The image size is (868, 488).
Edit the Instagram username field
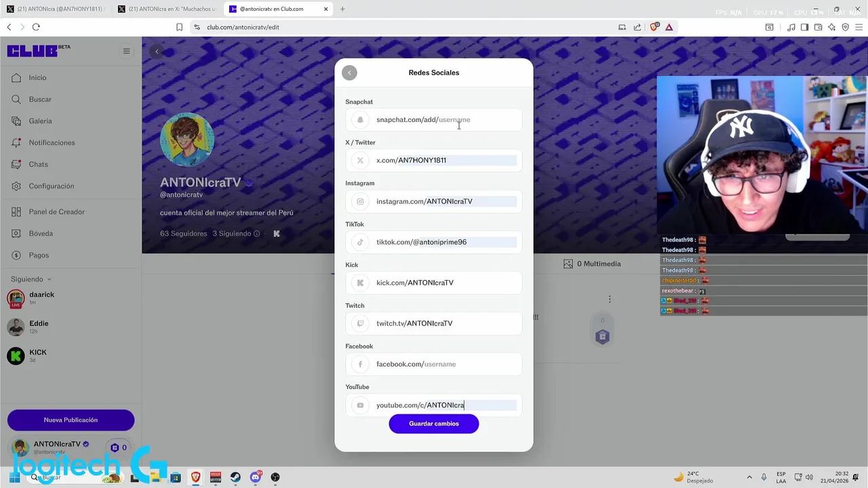434,201
